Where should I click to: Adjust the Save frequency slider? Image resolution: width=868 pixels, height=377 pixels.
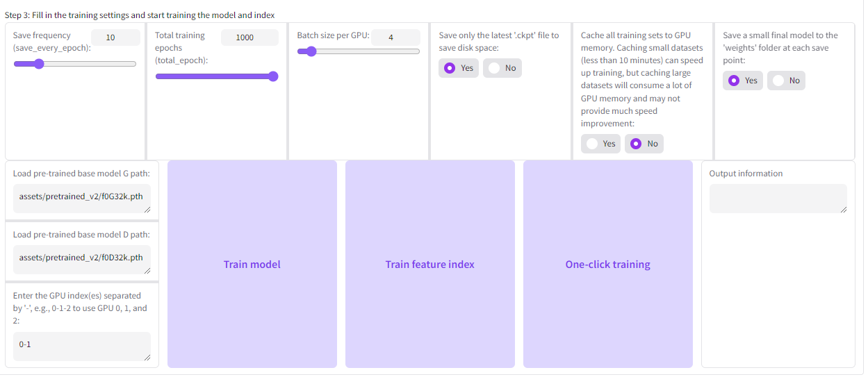tap(75, 64)
